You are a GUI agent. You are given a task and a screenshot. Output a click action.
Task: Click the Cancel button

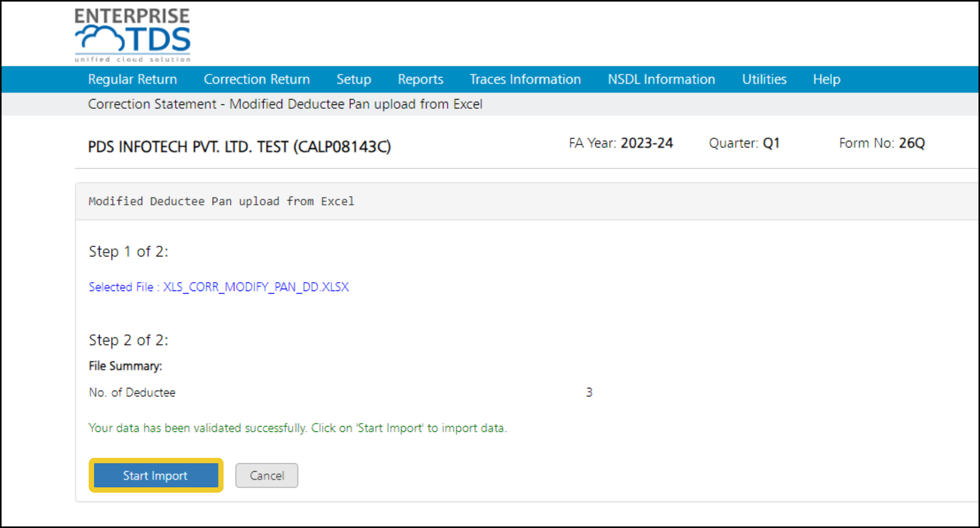tap(267, 475)
